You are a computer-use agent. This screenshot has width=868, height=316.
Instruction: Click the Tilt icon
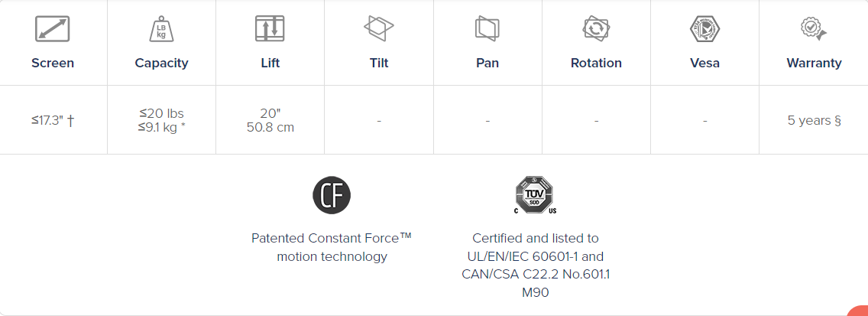pyautogui.click(x=379, y=28)
